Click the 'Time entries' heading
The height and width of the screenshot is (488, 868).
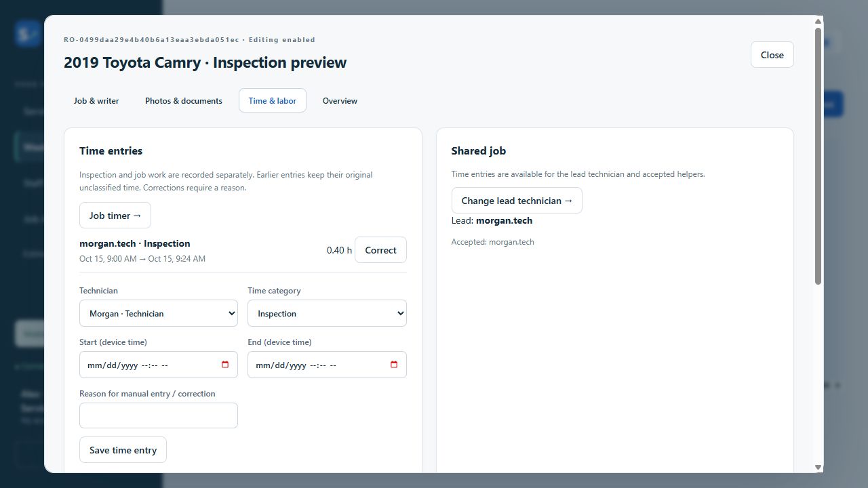coord(111,151)
